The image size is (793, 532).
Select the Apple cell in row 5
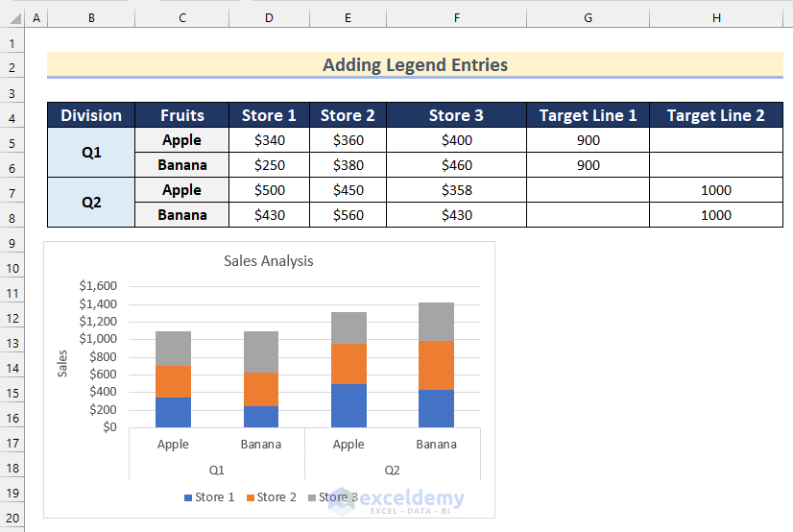pyautogui.click(x=182, y=140)
